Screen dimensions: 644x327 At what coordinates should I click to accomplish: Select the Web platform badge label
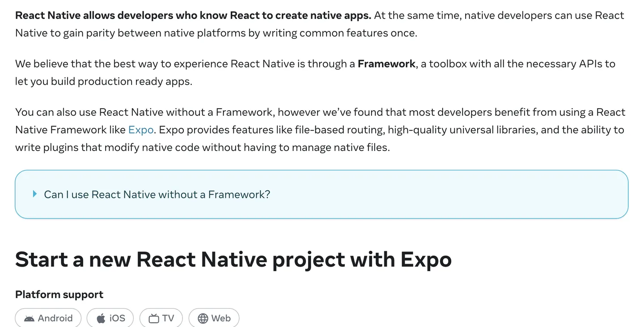221,318
